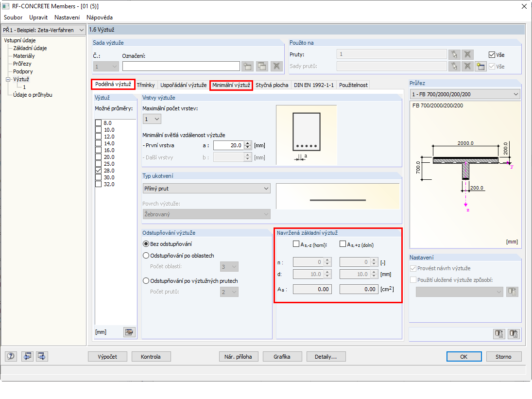
Task: Create new member set icon
Action: point(481,66)
